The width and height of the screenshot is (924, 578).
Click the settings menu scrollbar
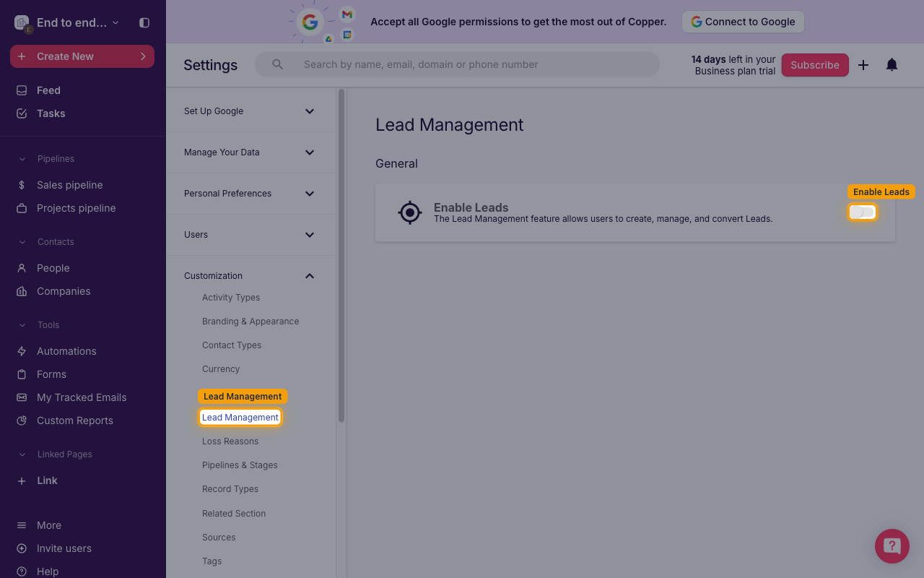pos(341,256)
